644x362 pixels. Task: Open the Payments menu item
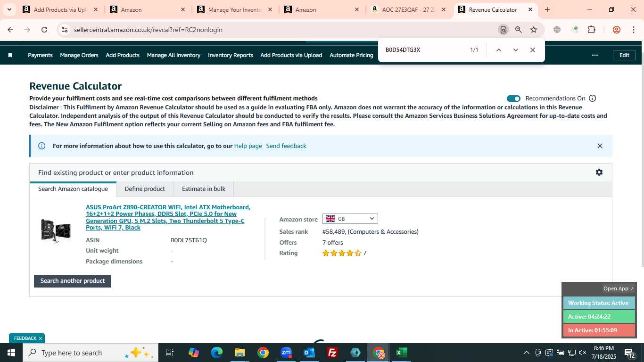click(40, 55)
